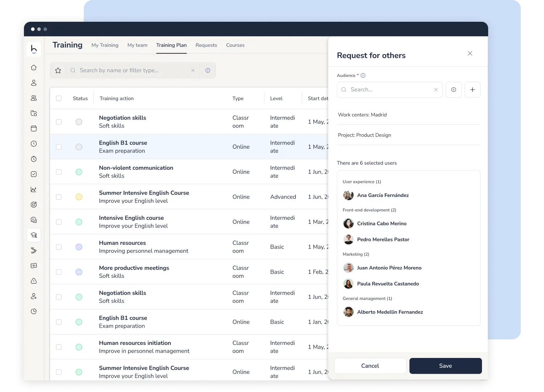Open the warning triangle icon in sidebar
This screenshot has height=392, width=544.
[34, 281]
